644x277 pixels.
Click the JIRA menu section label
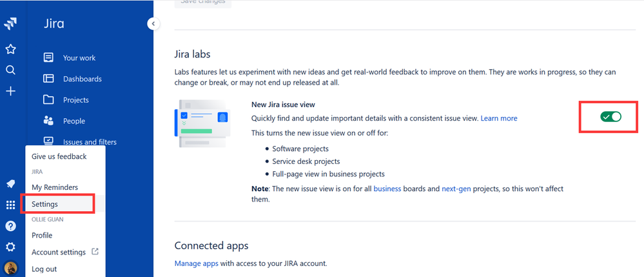(x=37, y=172)
